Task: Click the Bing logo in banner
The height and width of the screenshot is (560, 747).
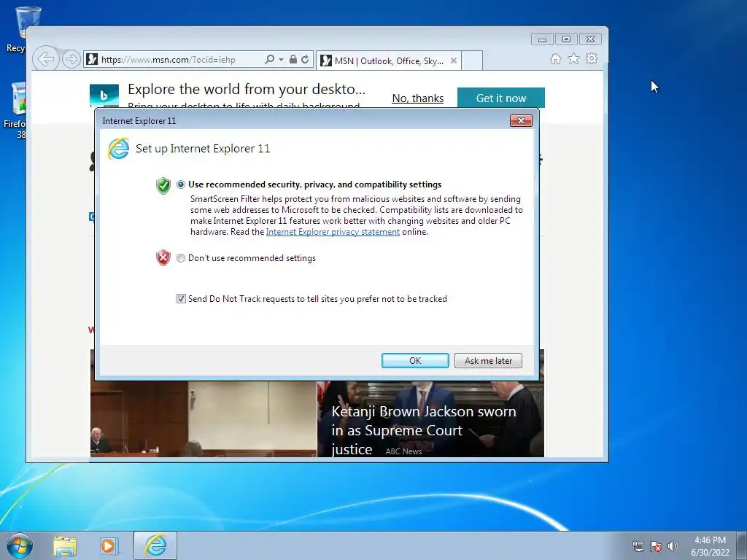Action: coord(104,96)
